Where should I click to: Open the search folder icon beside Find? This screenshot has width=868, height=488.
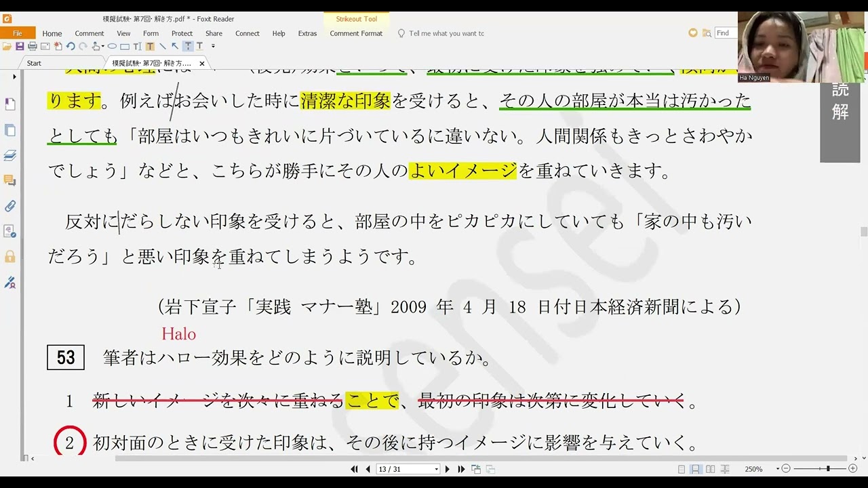pyautogui.click(x=707, y=33)
